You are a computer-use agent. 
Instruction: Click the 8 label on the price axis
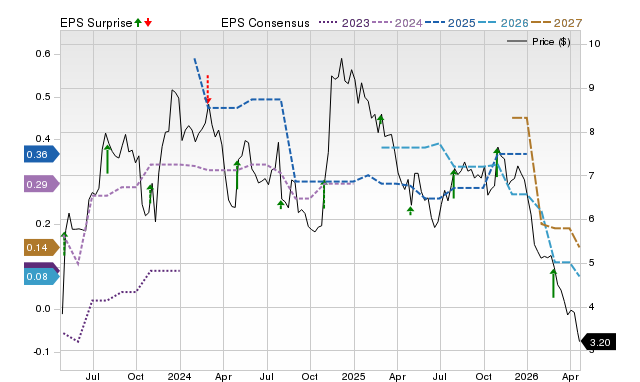591,131
